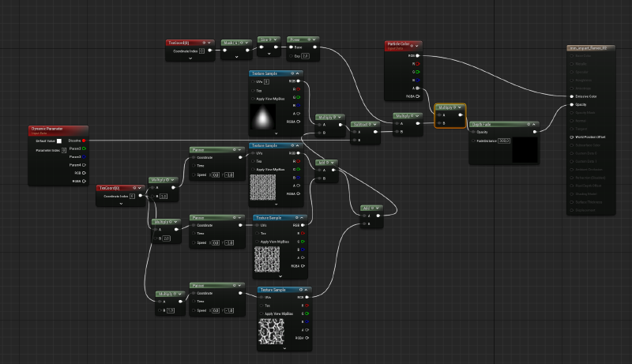Click the Opacity pin on the material output node

(570, 104)
